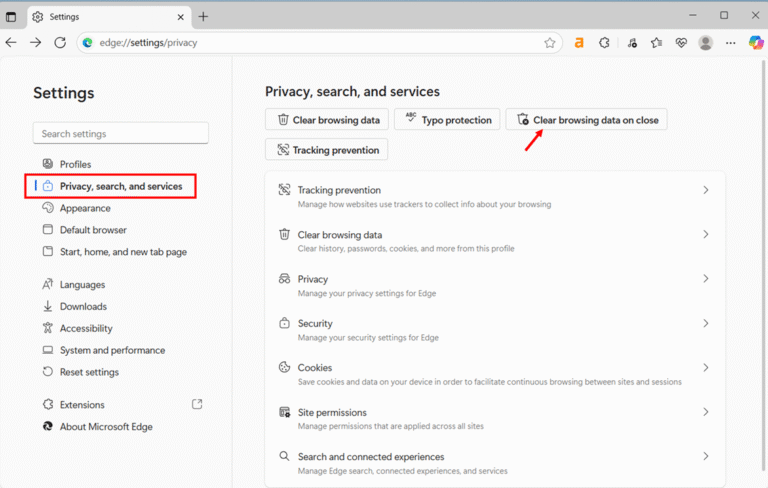This screenshot has width=768, height=488.
Task: Expand the Site permissions row chevron
Action: 706,412
